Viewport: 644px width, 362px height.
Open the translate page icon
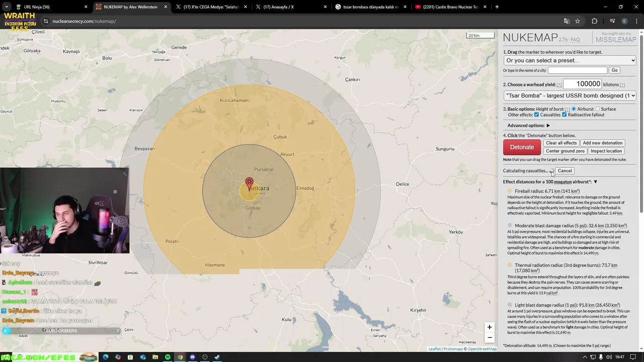(x=567, y=21)
